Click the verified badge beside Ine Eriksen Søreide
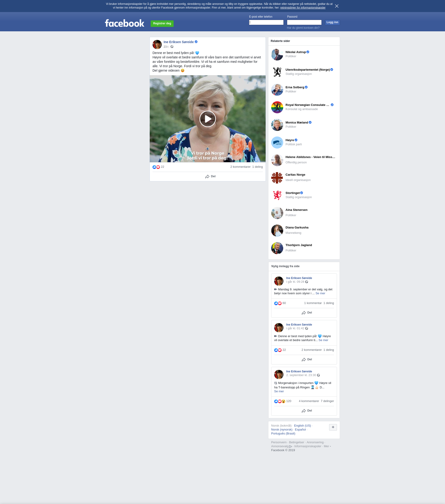 click(x=196, y=42)
